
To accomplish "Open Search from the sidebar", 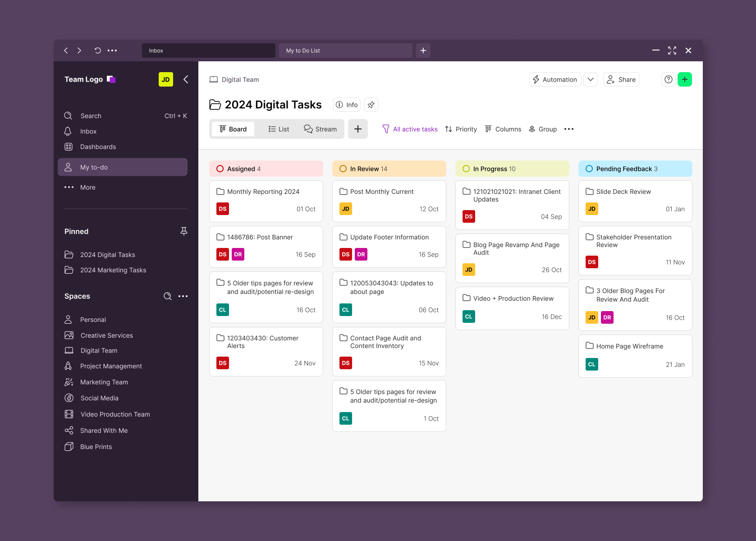I will point(91,115).
